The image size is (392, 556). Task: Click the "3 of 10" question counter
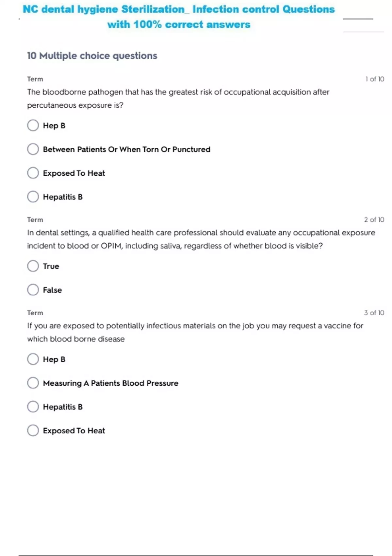374,313
